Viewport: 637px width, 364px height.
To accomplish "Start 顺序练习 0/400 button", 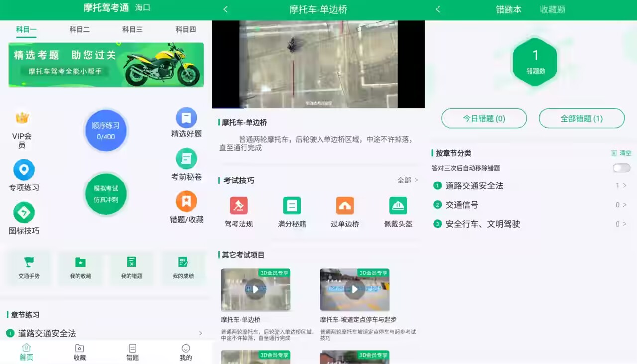I will pyautogui.click(x=106, y=131).
